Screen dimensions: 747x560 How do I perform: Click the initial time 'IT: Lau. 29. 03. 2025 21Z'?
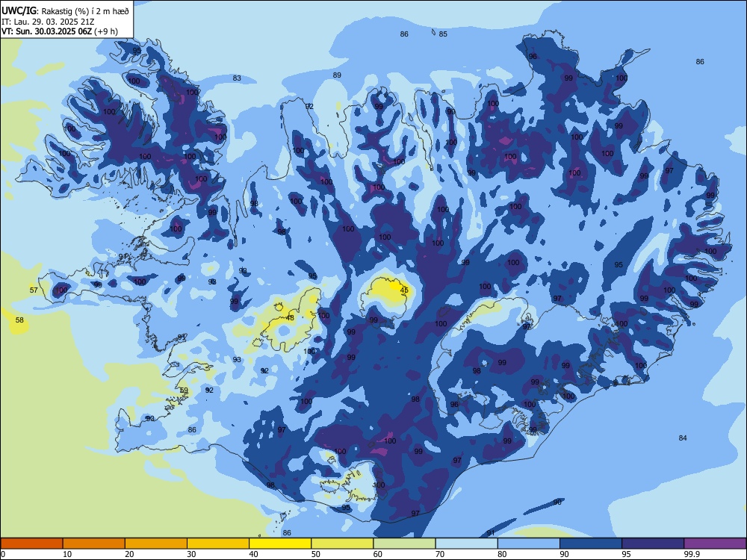click(48, 22)
